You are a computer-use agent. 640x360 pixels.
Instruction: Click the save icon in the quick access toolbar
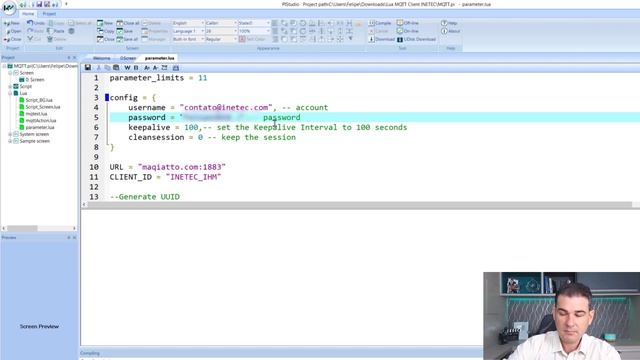point(39,4)
